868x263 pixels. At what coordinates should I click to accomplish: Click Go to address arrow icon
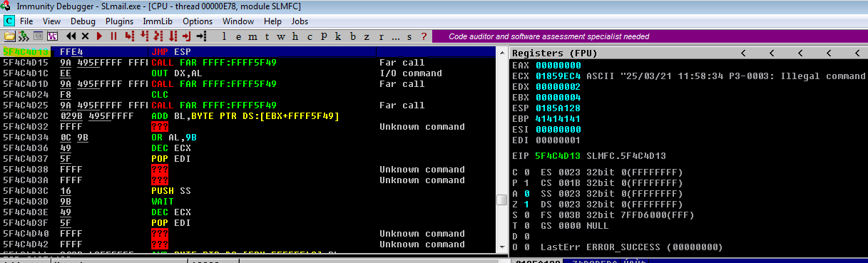pos(201,36)
